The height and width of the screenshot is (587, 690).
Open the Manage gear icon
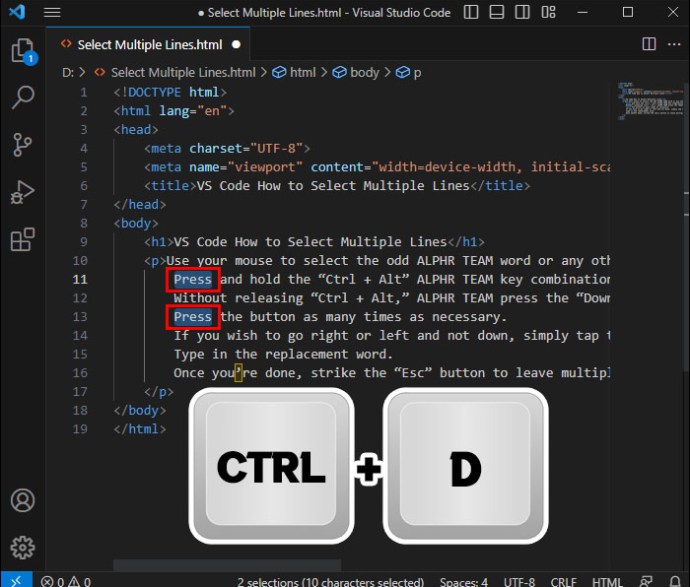[x=22, y=547]
